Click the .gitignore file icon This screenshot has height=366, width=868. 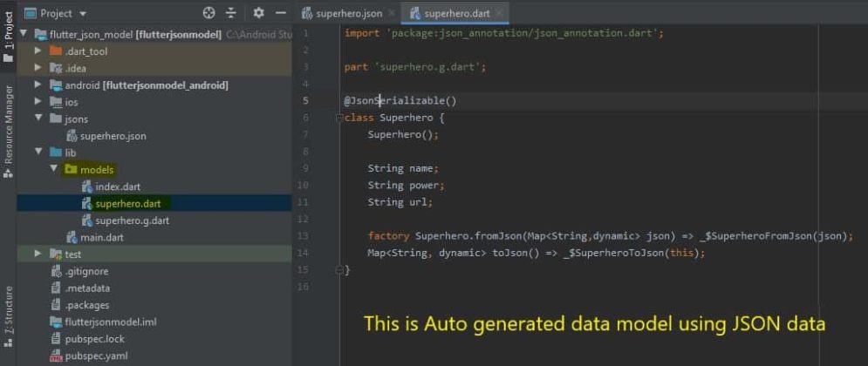click(x=55, y=272)
